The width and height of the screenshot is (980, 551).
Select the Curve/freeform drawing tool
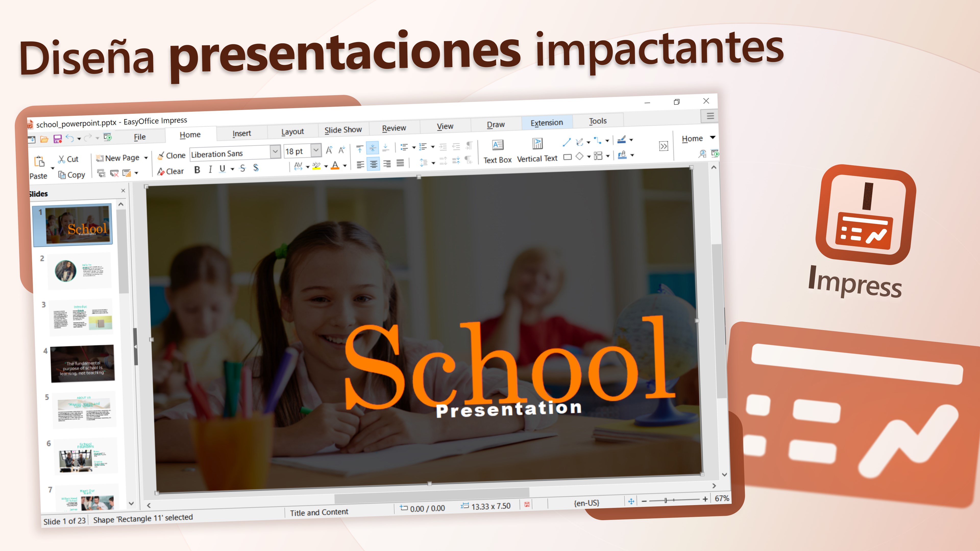[x=579, y=142]
